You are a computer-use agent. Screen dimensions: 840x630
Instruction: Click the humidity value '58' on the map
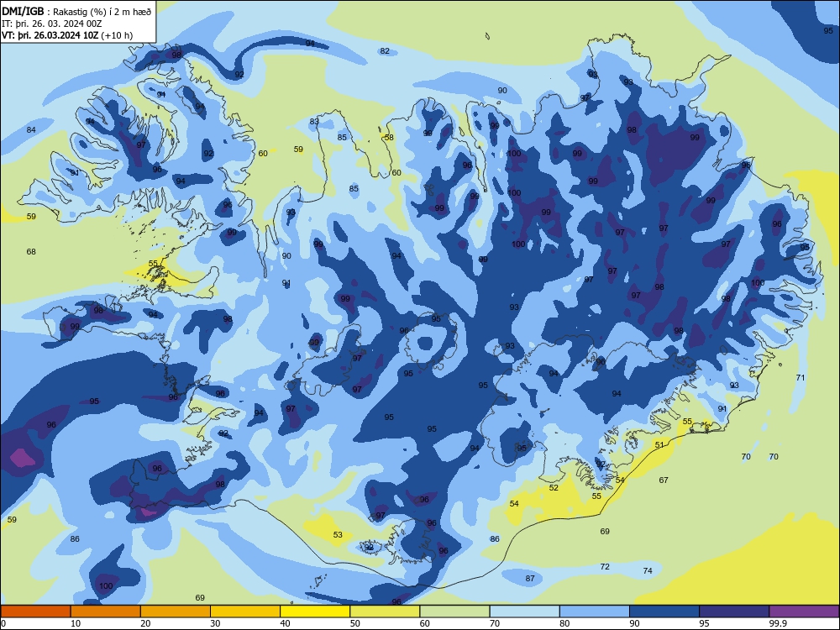[x=389, y=137]
